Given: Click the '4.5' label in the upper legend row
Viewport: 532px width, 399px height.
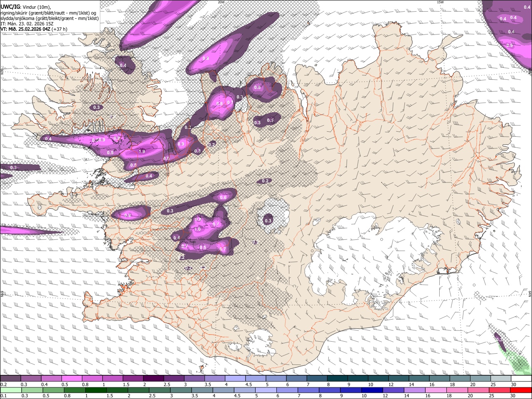Looking at the screenshot, I should pyautogui.click(x=249, y=384).
